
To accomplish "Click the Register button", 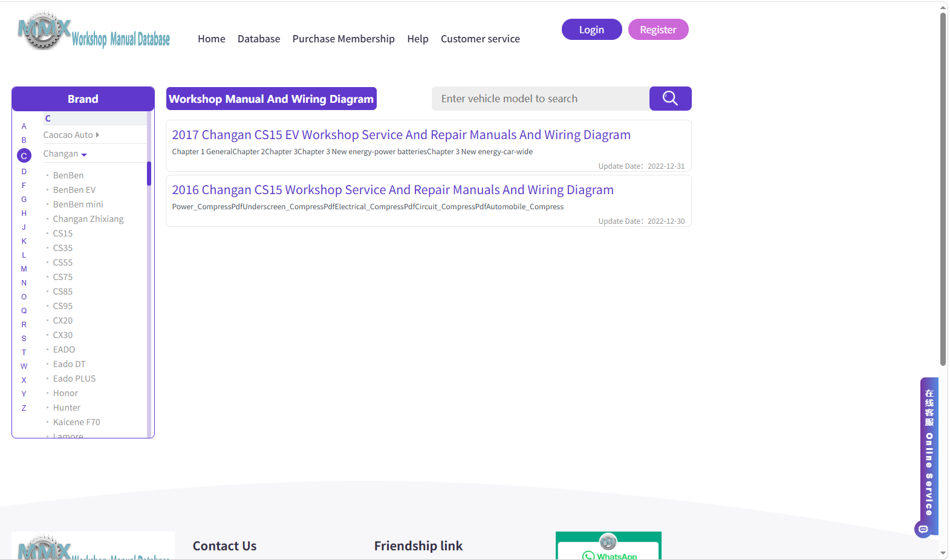I will 659,30.
